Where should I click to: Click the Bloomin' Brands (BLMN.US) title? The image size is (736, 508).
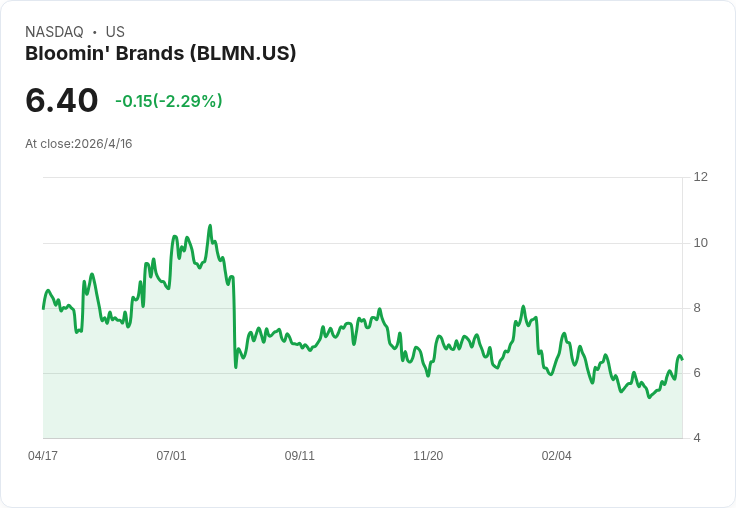point(161,54)
